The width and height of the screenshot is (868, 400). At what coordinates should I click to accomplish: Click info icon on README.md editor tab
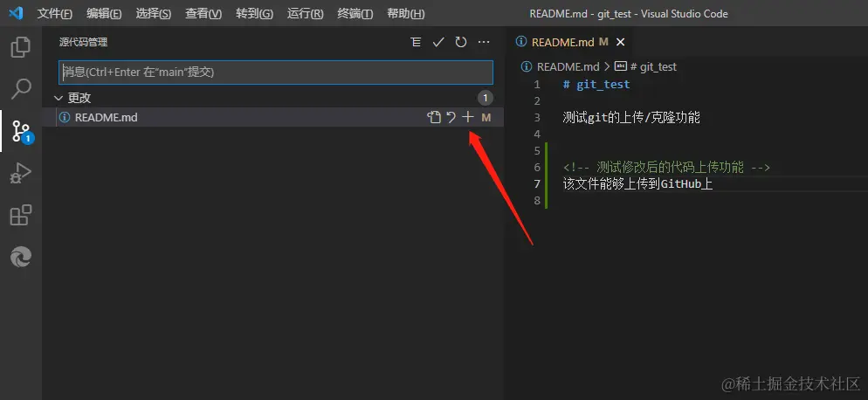[521, 42]
